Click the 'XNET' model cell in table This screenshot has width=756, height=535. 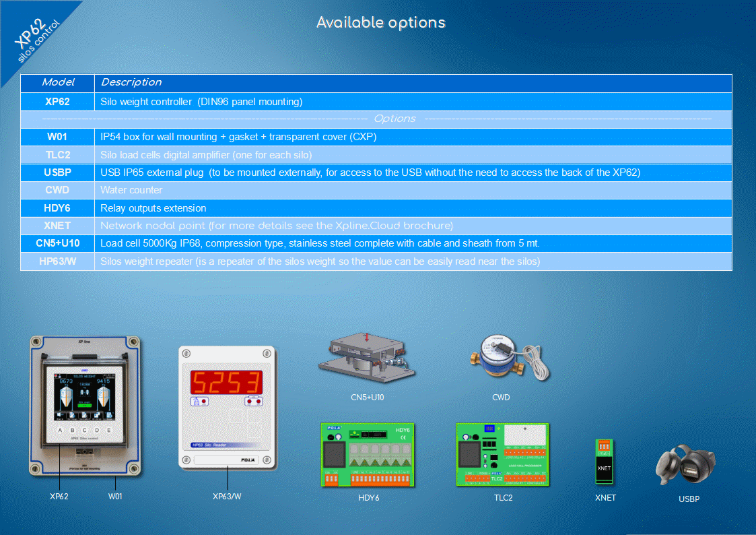pyautogui.click(x=57, y=226)
